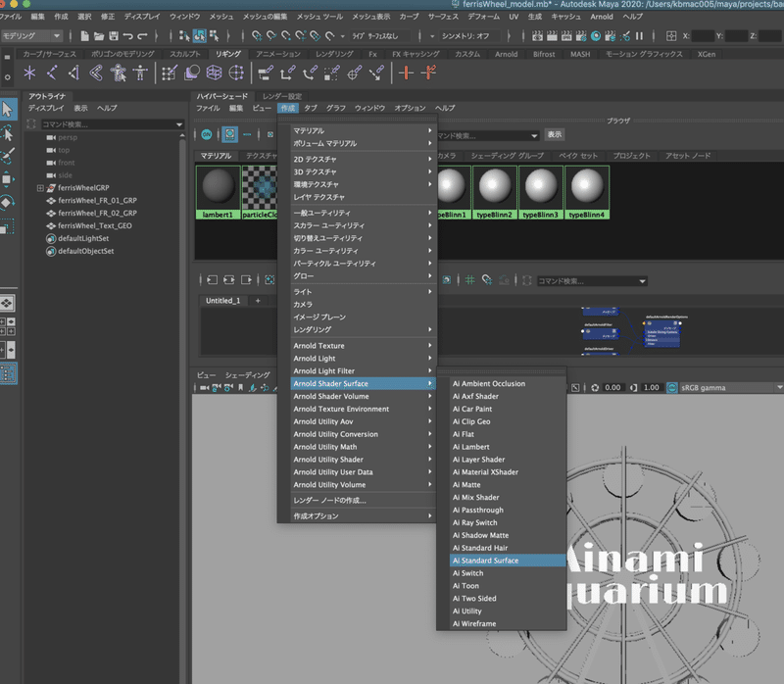Open the Outliner search filter dropdown arrow
This screenshot has width=784, height=684.
point(179,124)
